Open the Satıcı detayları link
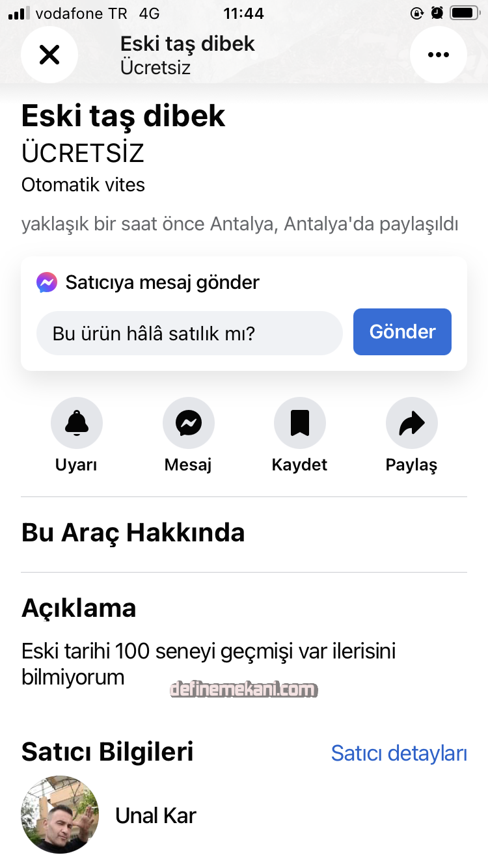 tap(399, 753)
